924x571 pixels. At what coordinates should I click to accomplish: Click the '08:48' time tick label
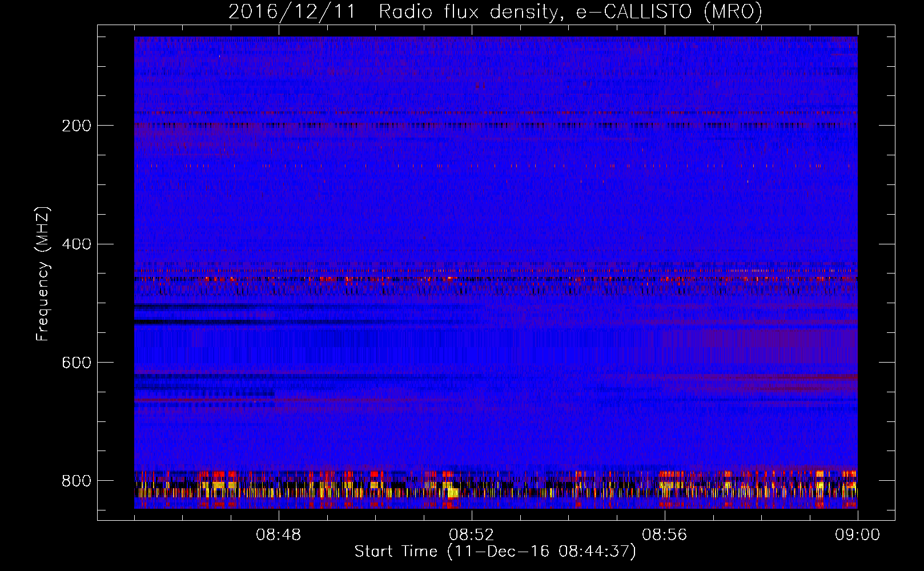(x=279, y=535)
